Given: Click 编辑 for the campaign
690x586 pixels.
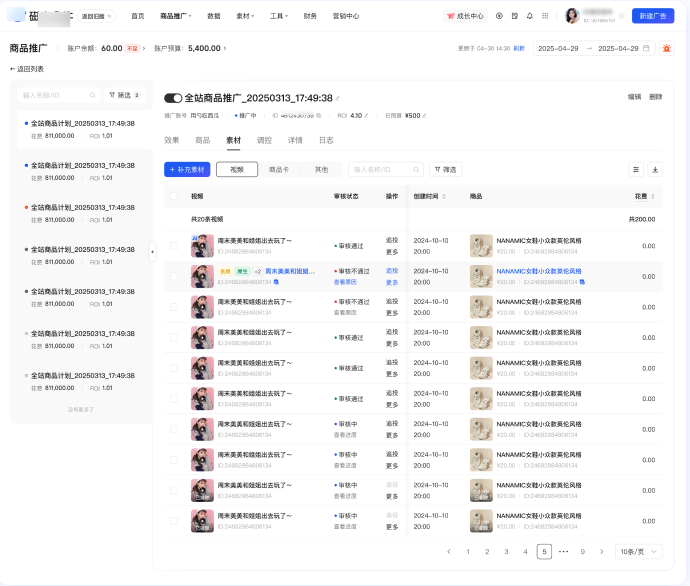Looking at the screenshot, I should 634,97.
